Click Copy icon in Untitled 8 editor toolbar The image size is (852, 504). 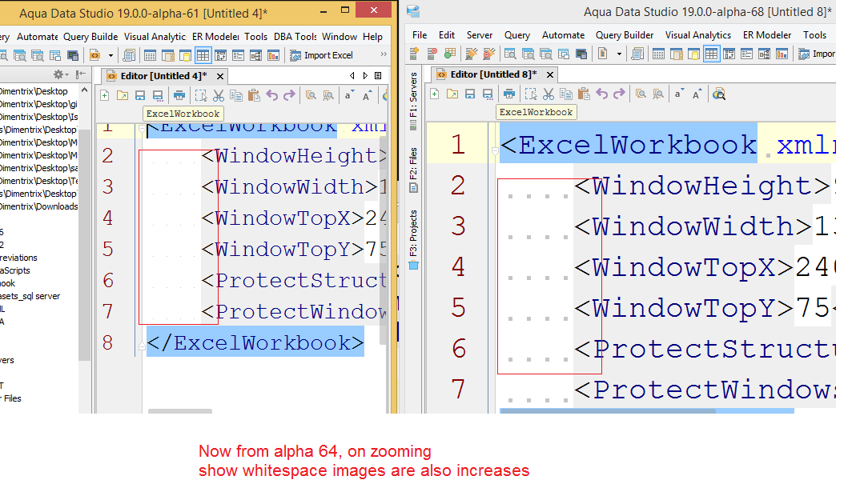(x=566, y=94)
